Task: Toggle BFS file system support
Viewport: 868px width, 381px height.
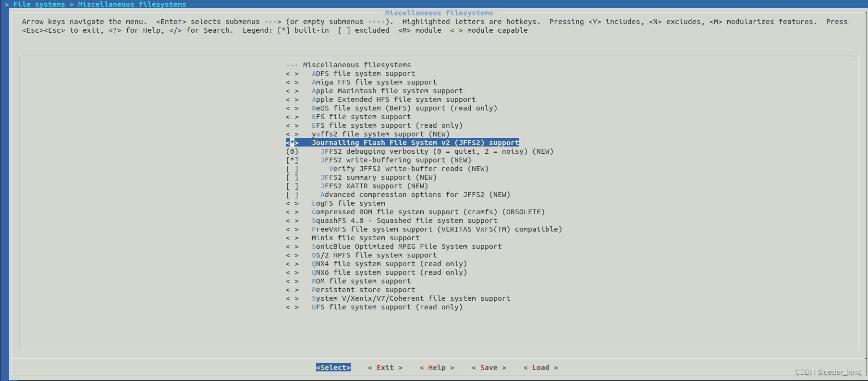Action: pyautogui.click(x=348, y=117)
